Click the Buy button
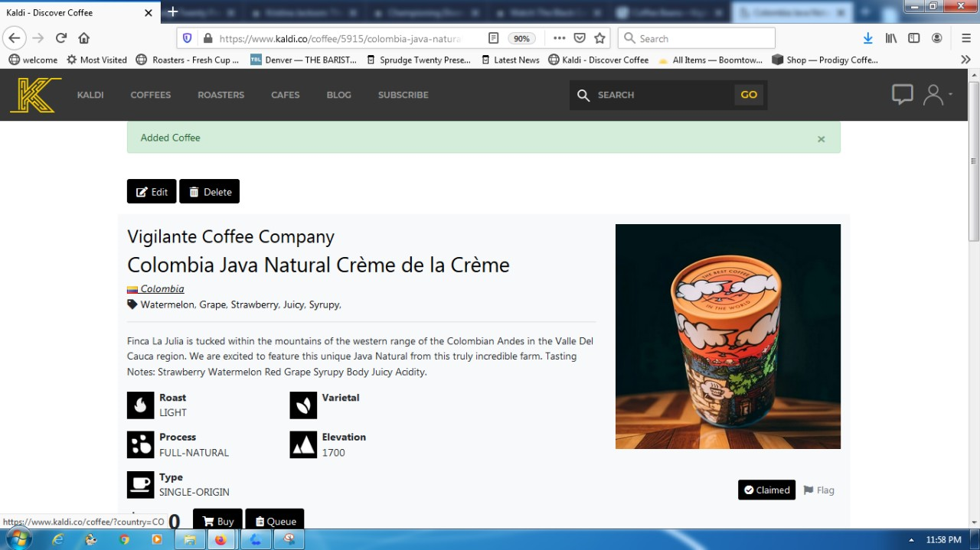 click(217, 520)
